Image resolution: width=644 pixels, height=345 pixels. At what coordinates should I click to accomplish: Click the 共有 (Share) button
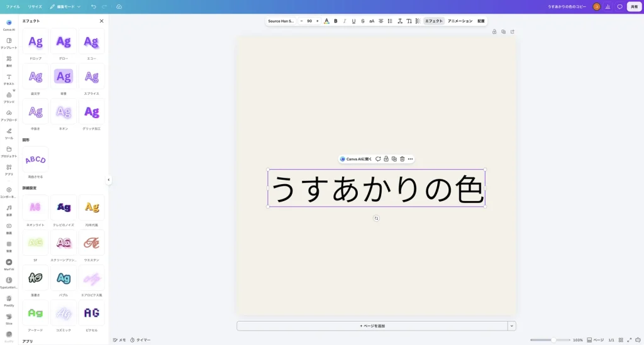[634, 6]
